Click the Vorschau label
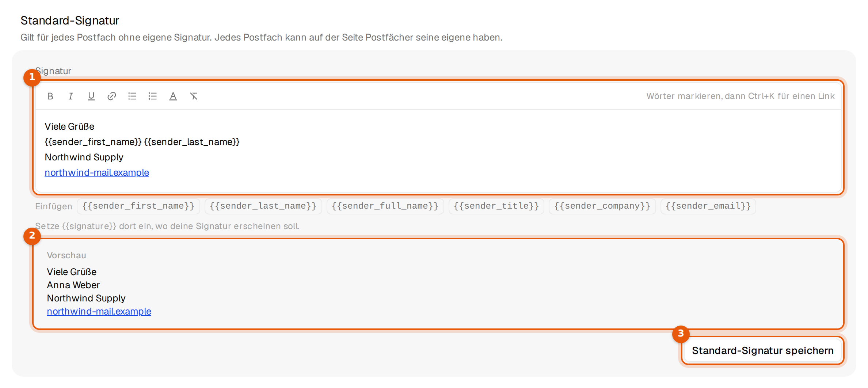This screenshot has width=868, height=388. pyautogui.click(x=66, y=255)
